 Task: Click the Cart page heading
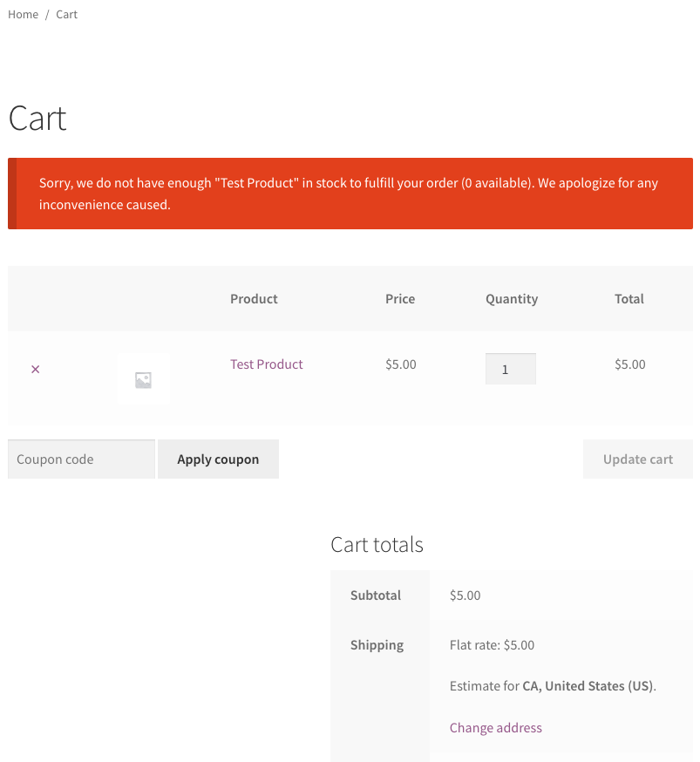[x=37, y=118]
